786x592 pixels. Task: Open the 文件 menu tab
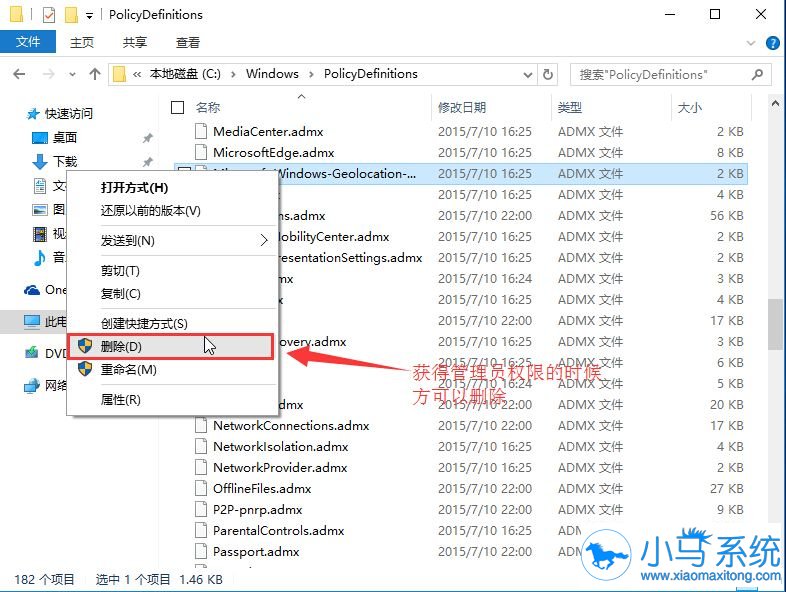coord(28,42)
